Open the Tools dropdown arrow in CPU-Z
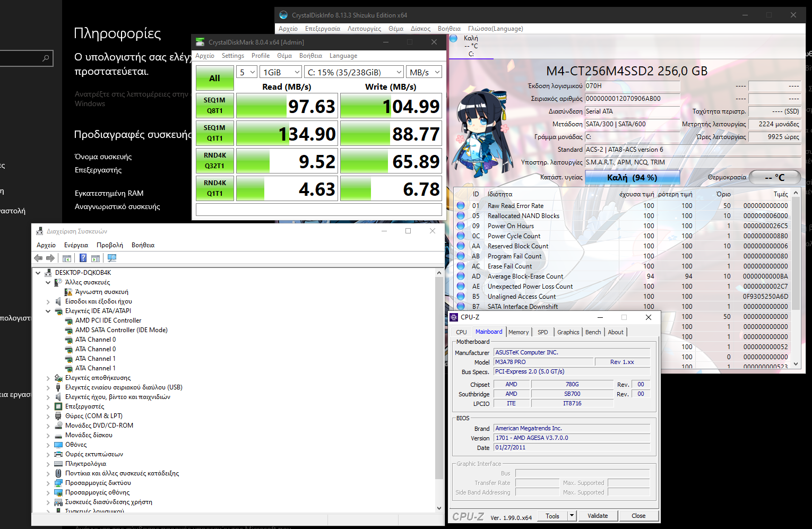Image resolution: width=812 pixels, height=529 pixels. 572,516
